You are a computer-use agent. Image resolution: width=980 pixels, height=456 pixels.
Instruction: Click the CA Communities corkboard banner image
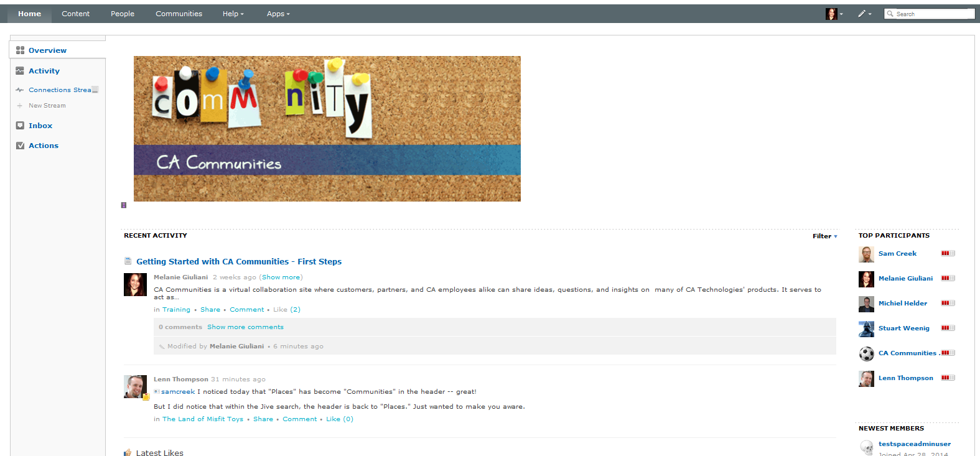coord(327,129)
